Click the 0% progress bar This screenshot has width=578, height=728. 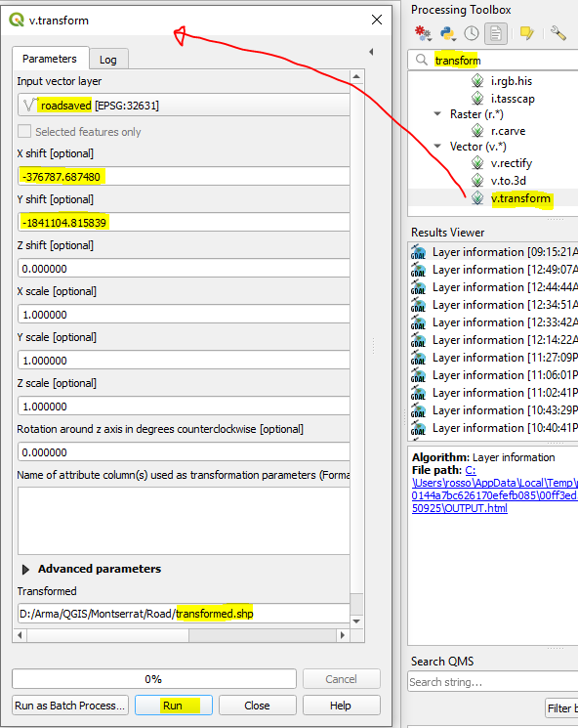tap(154, 679)
